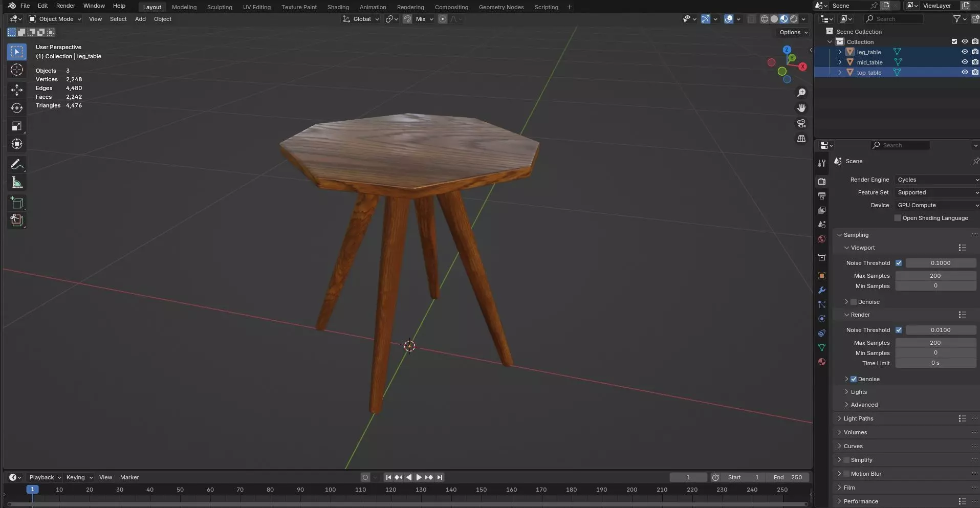Activate the Scale tool
This screenshot has height=508, width=980.
click(x=17, y=126)
